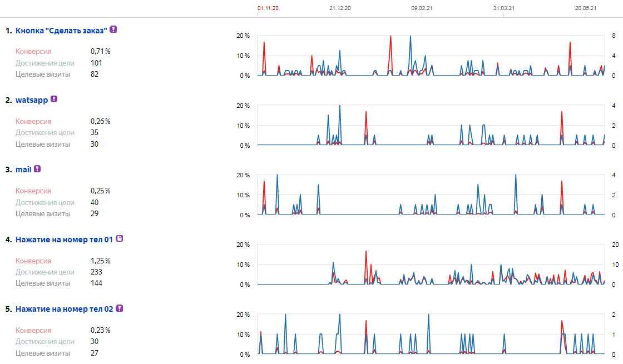Click Целевые визиты label under тел 01
Screen dimensions: 623x364
tap(43, 283)
